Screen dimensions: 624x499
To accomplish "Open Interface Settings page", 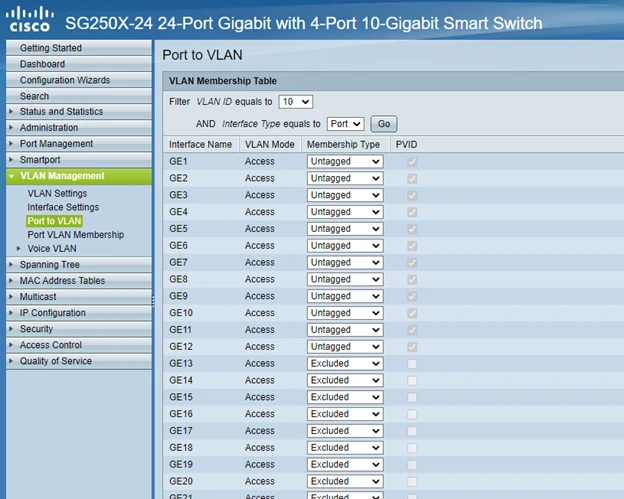I will pyautogui.click(x=63, y=207).
